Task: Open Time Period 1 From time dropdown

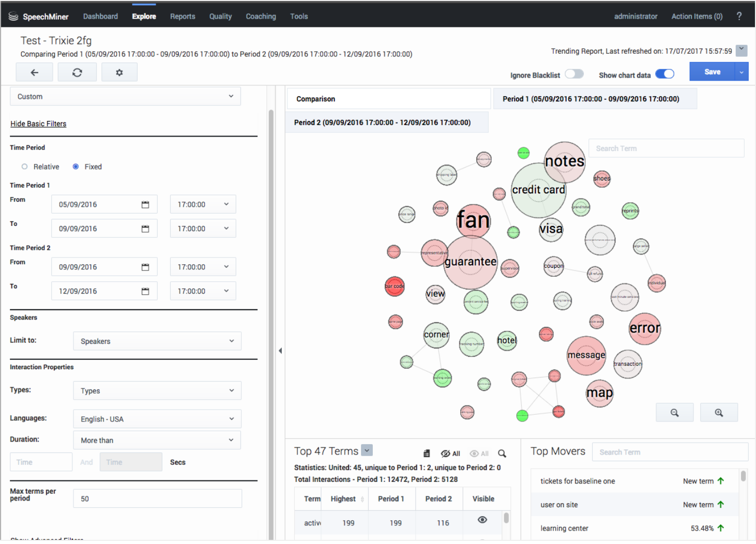Action: click(x=203, y=204)
